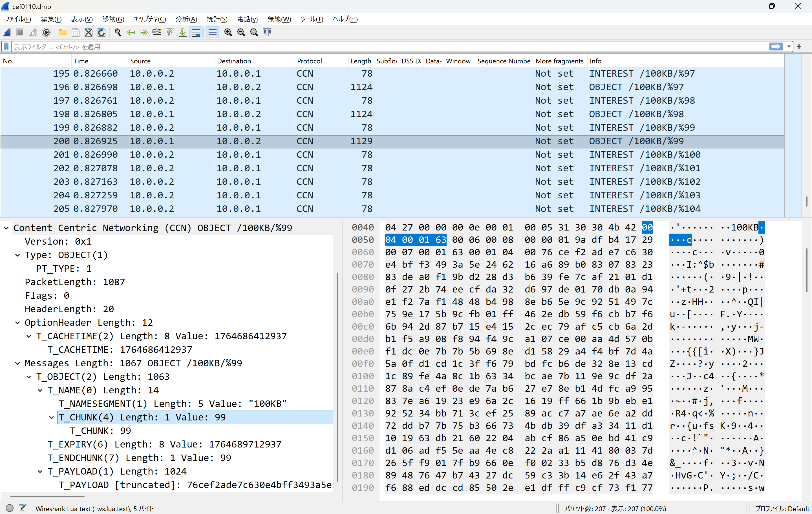Collapse the T_NAME(0) tree node
This screenshot has height=514, width=812.
[x=40, y=390]
